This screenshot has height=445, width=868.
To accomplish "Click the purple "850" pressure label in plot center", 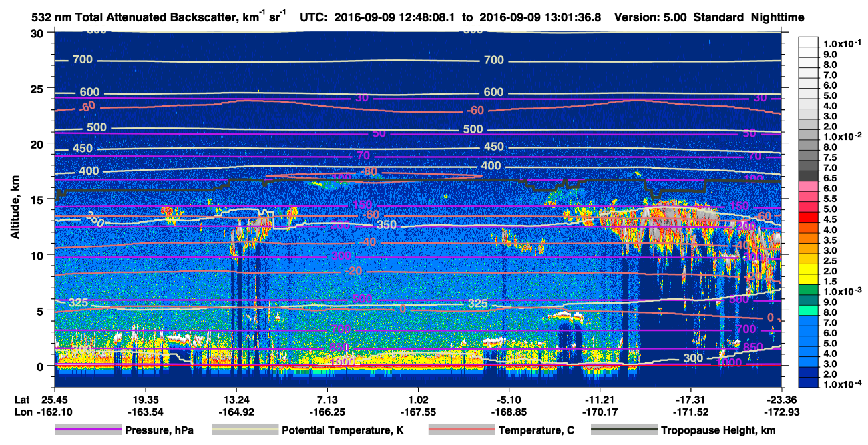I will 338,348.
